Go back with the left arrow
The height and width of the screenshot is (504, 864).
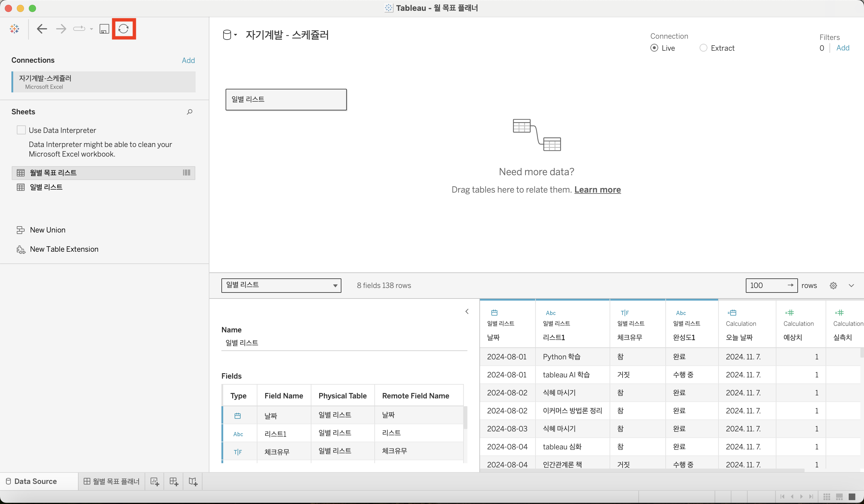[x=42, y=29]
